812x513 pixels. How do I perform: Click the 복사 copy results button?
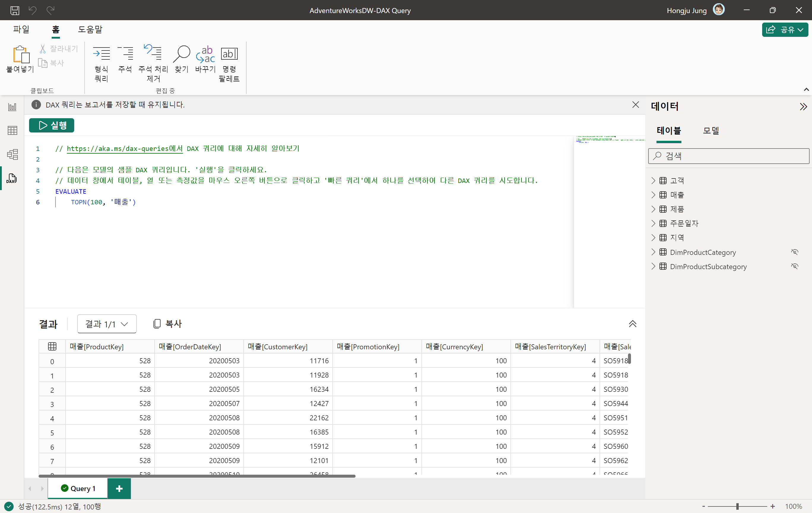tap(168, 324)
